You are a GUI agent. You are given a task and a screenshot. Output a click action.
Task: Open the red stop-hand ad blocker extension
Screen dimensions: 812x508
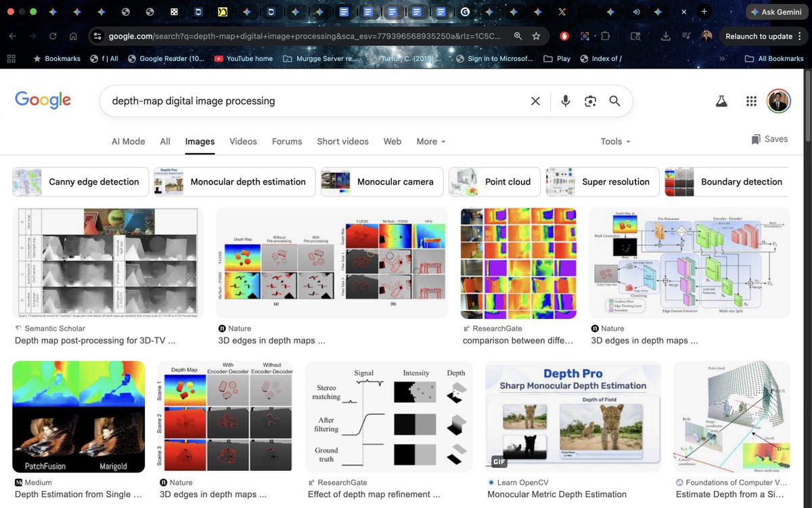point(564,36)
